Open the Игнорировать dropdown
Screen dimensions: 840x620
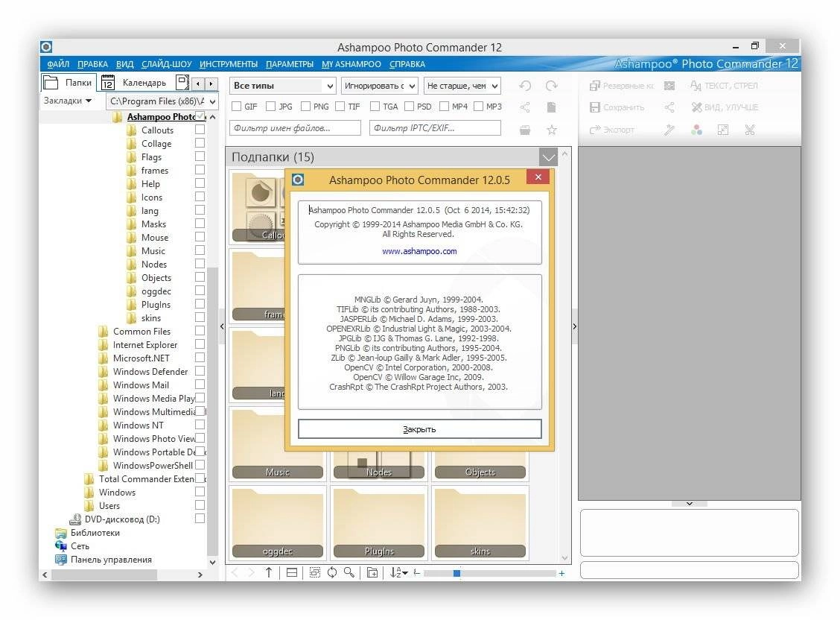pos(380,86)
